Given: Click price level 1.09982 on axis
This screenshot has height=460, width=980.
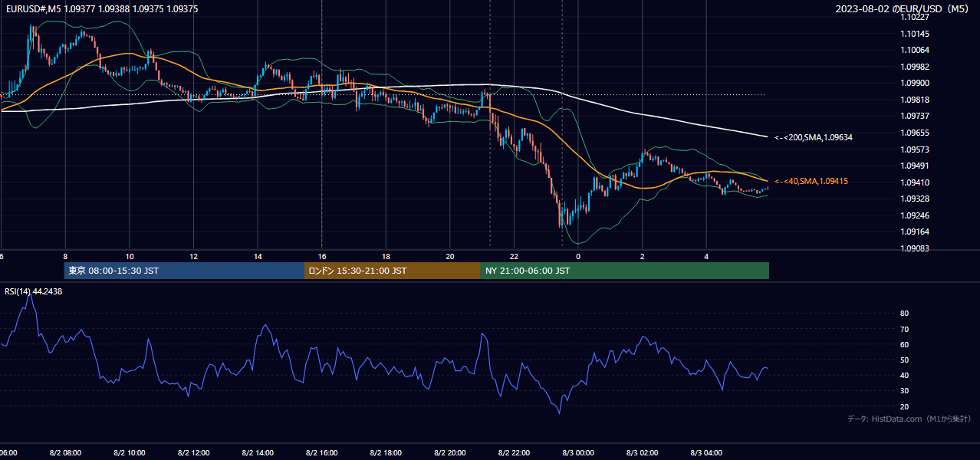Looking at the screenshot, I should coord(914,67).
